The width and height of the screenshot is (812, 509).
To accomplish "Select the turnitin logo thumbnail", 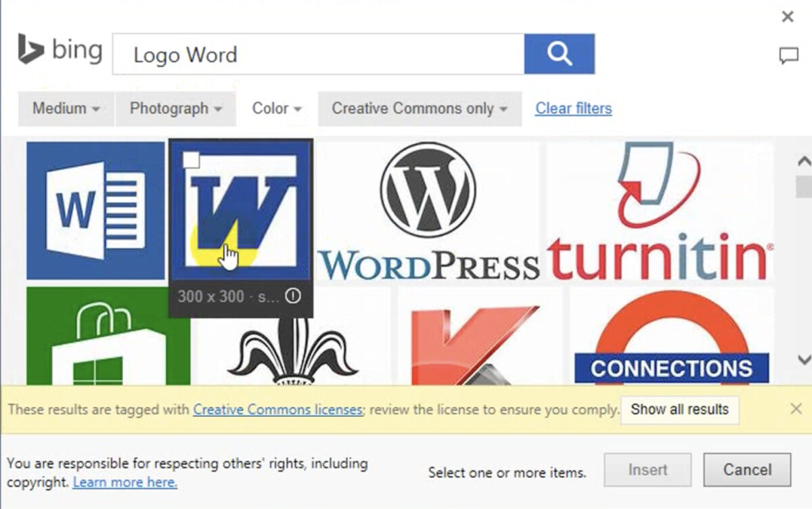I will coord(660,211).
